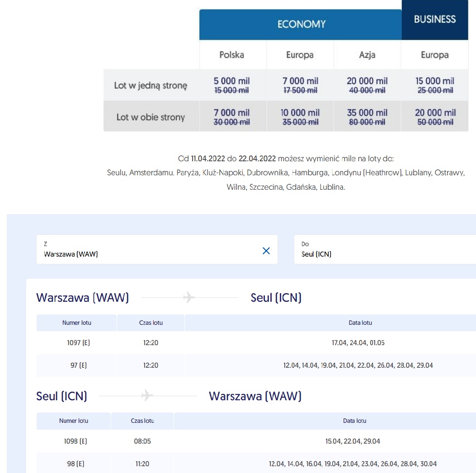Select the Polska economy column header
The image size is (476, 473).
[x=232, y=55]
